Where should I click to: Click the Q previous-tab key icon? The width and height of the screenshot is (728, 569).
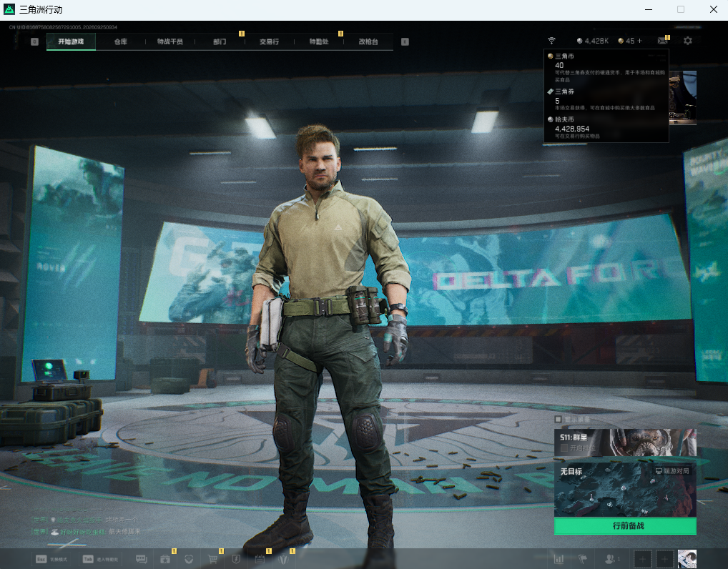pos(34,41)
